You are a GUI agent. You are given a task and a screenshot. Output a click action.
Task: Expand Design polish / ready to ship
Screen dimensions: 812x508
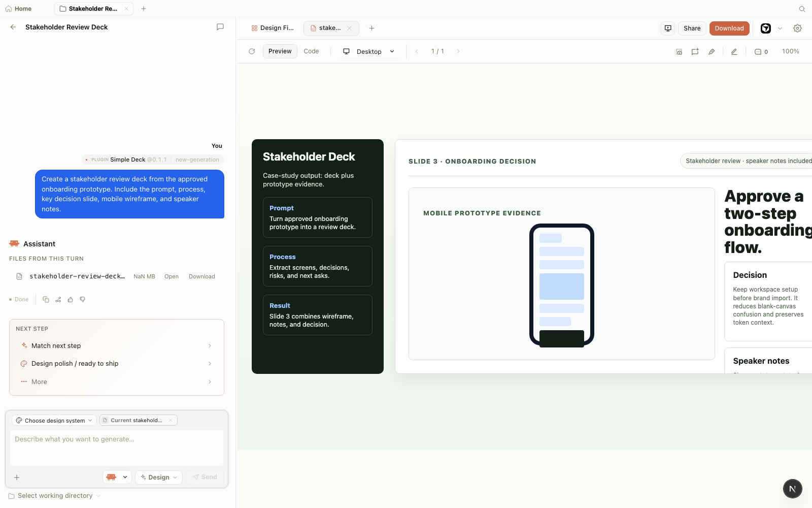click(117, 364)
